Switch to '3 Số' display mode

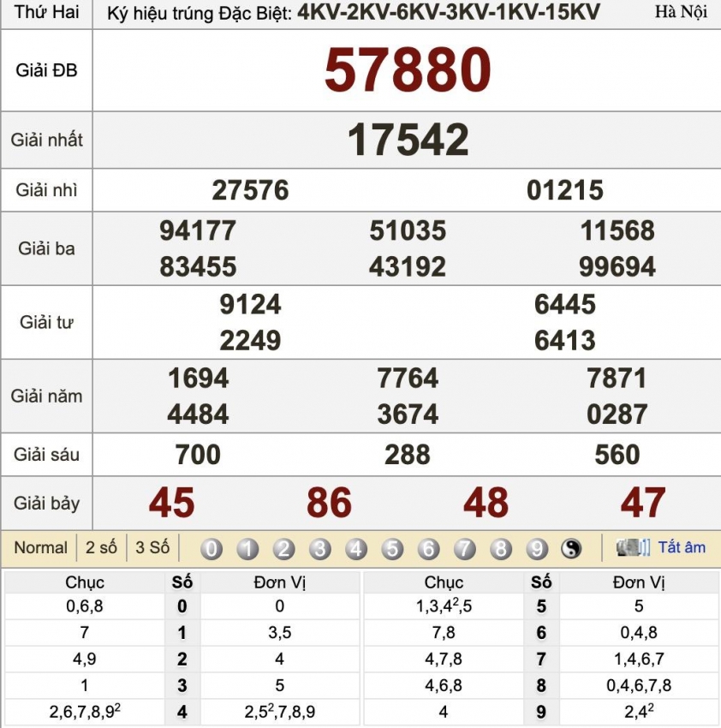click(152, 547)
